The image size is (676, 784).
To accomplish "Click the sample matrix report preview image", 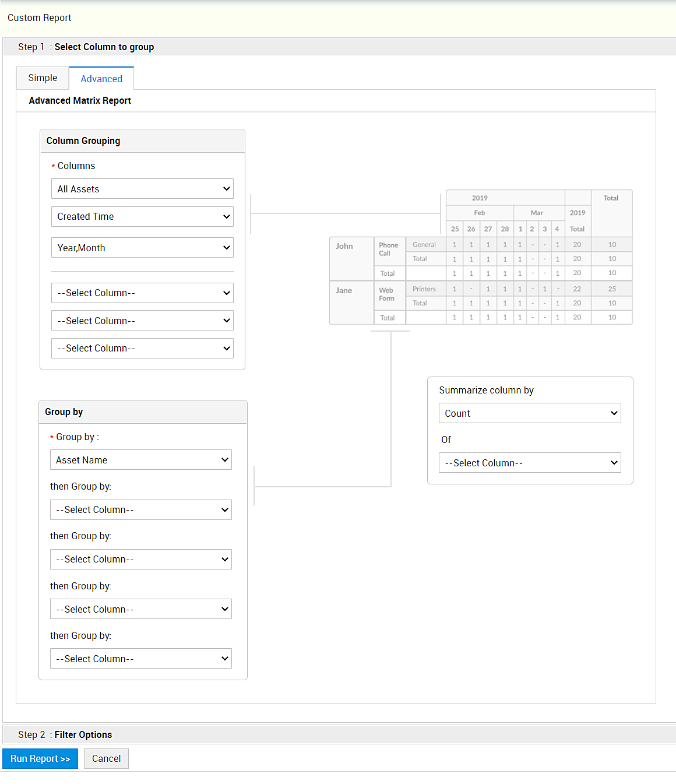I will (x=481, y=257).
